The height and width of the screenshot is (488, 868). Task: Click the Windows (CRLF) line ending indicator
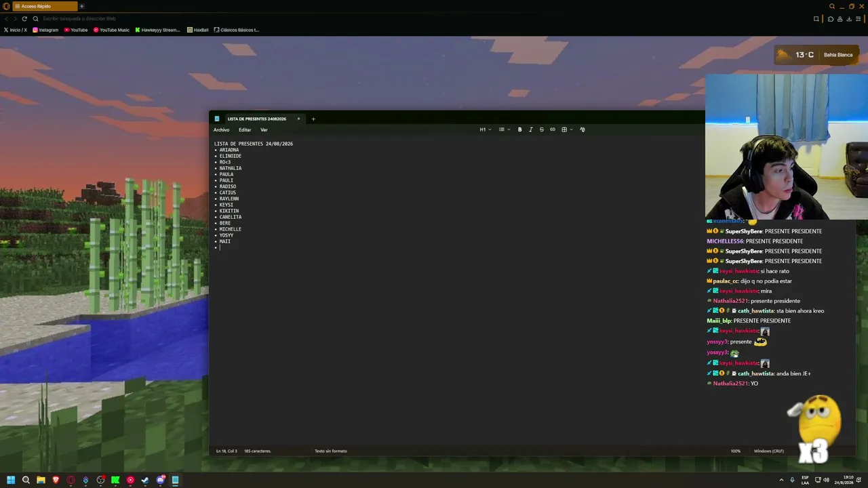click(x=769, y=451)
